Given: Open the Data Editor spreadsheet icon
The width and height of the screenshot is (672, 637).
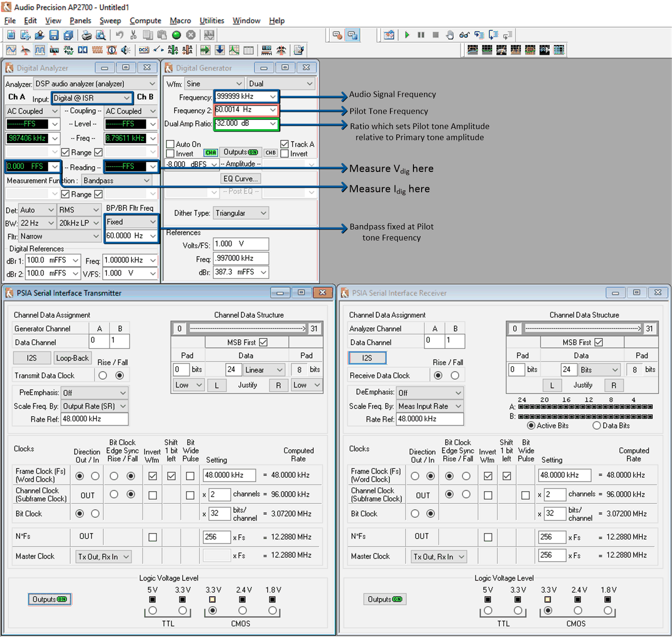Looking at the screenshot, I should click(248, 49).
